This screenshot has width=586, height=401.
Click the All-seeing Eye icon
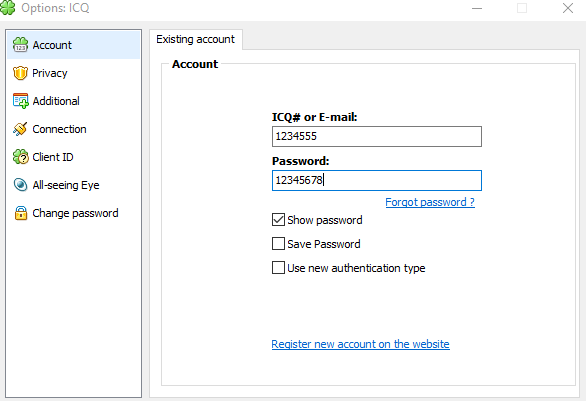click(20, 185)
